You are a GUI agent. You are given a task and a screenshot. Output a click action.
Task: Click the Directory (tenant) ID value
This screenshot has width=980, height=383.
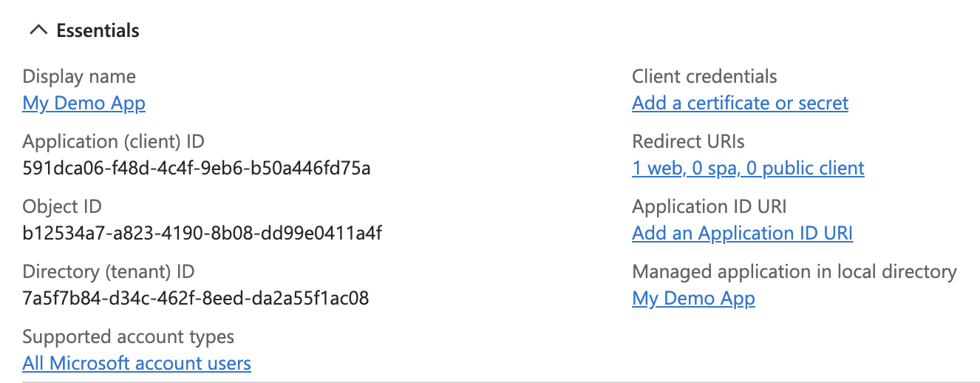(196, 299)
